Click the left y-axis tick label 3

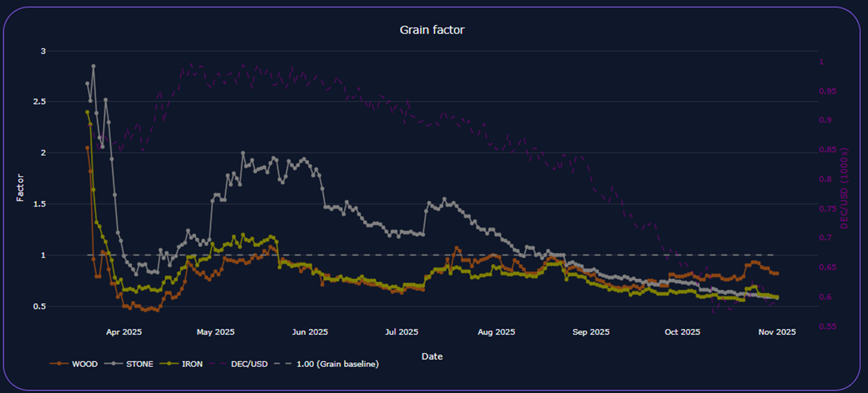point(43,51)
